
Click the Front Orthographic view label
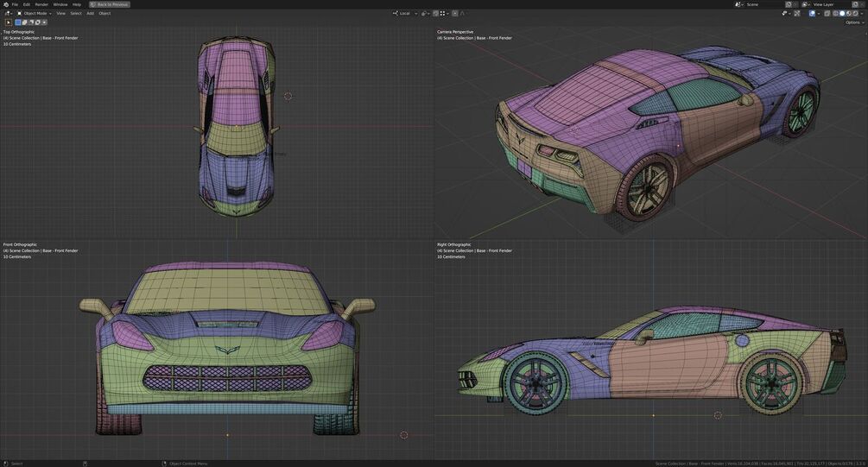coord(20,244)
